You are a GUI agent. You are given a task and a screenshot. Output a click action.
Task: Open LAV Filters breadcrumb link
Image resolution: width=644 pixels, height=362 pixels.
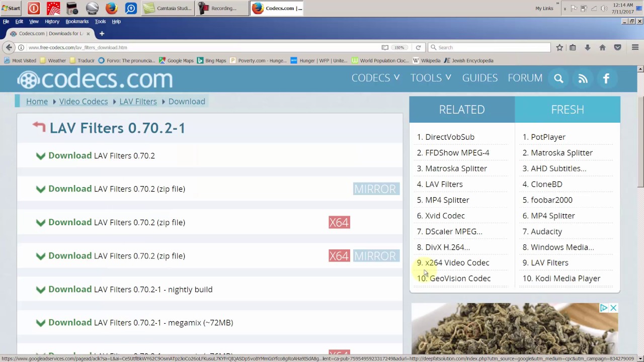[138, 101]
